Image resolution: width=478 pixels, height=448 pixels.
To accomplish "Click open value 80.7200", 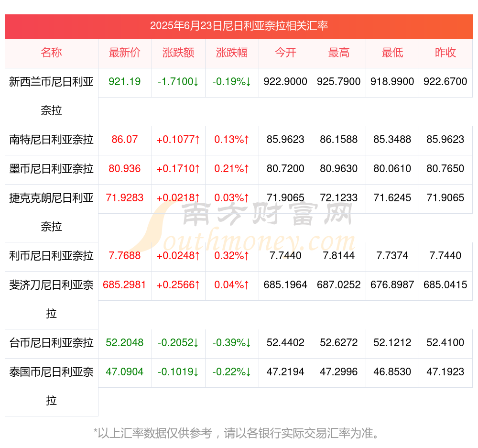I will pos(285,169).
